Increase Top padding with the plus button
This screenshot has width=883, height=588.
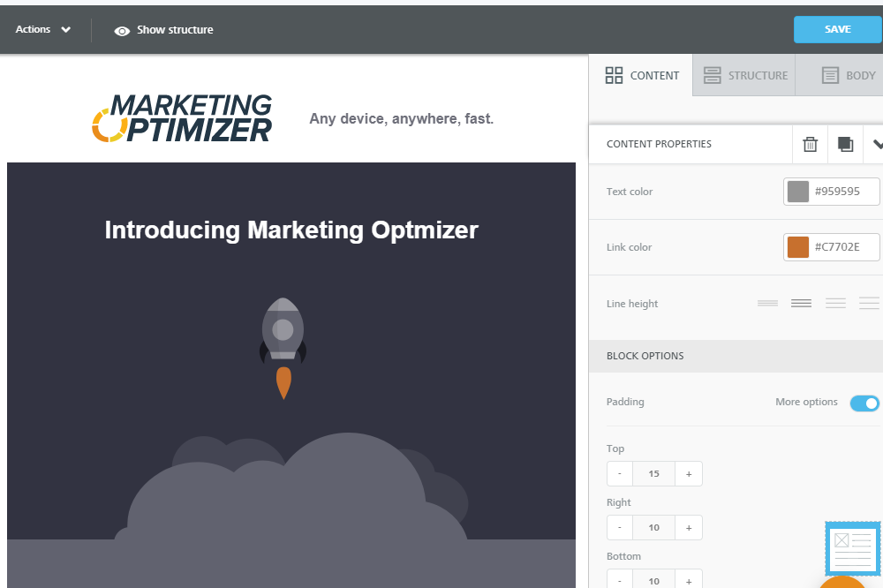coord(689,473)
